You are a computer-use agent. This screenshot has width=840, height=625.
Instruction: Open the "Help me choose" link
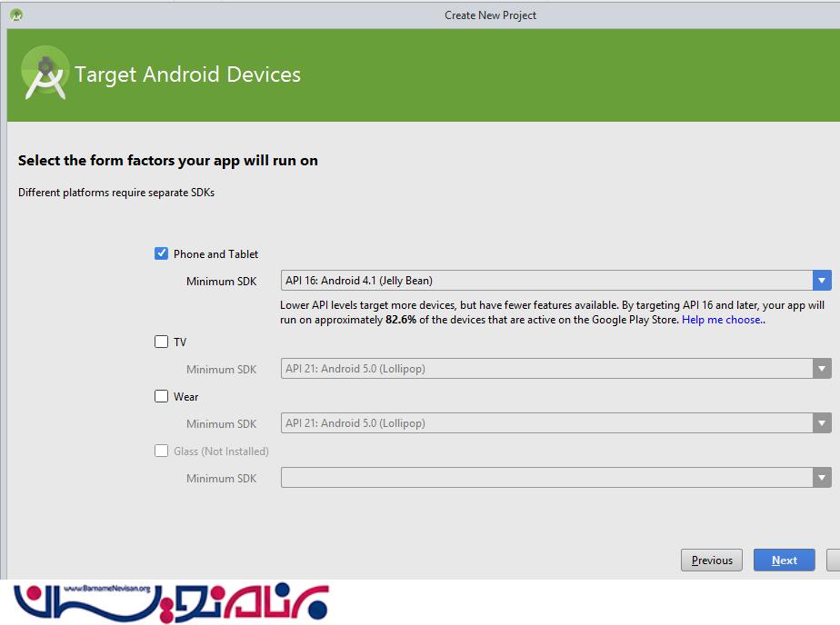point(723,320)
